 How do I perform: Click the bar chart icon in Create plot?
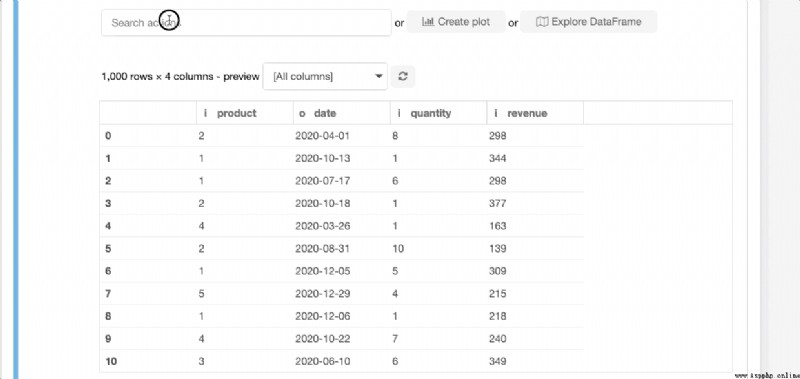pos(428,22)
